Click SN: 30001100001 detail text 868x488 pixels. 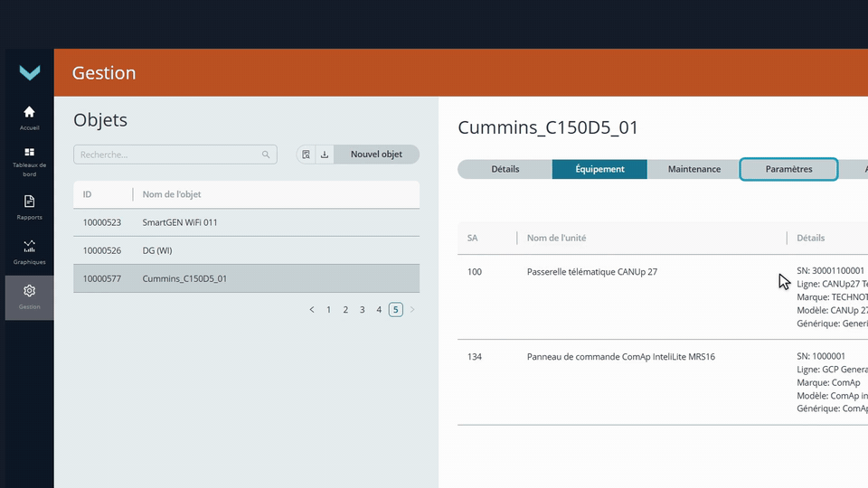pyautogui.click(x=830, y=270)
